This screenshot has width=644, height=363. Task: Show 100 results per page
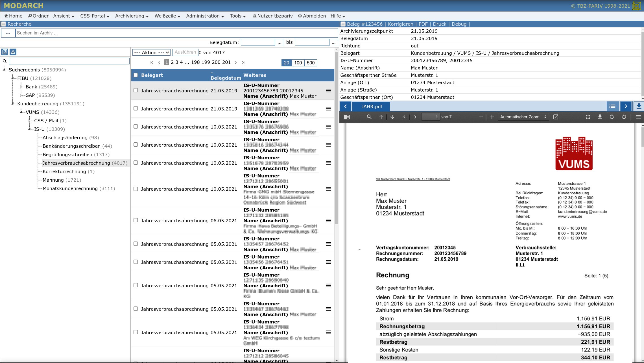298,63
